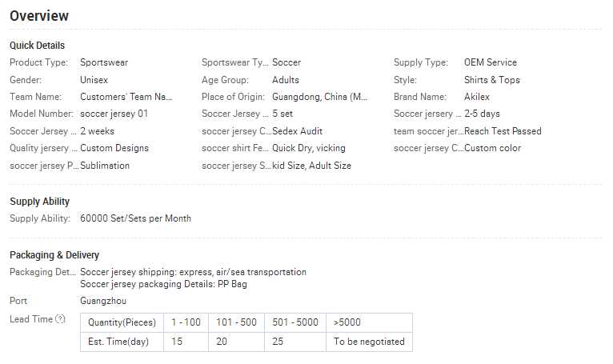Click the OEM Service supply type value
The width and height of the screenshot is (613, 364).
(x=491, y=62)
